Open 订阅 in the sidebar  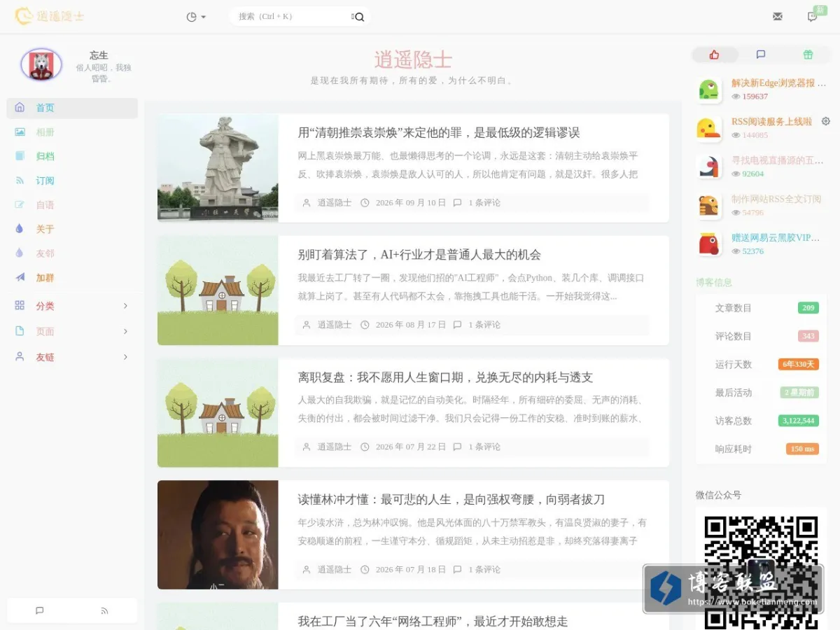click(45, 181)
